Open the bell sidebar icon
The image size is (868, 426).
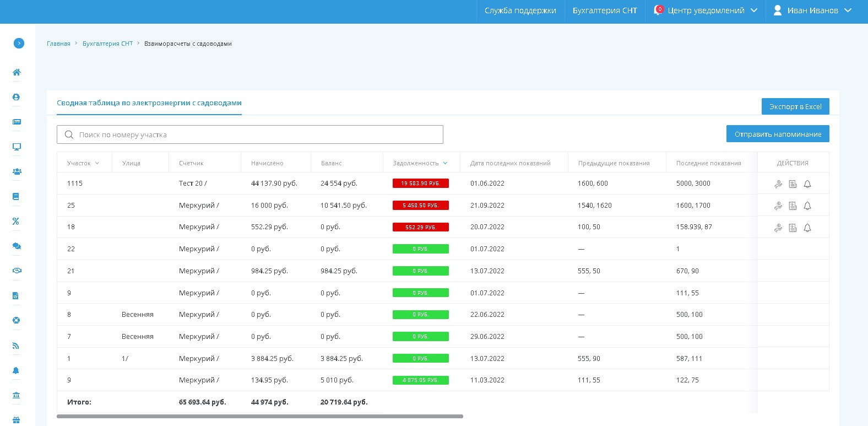tap(16, 370)
